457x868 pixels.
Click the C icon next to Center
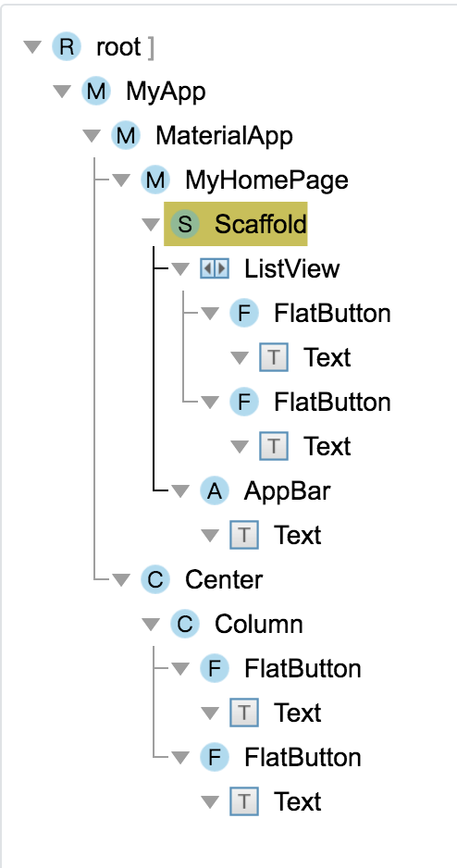click(154, 579)
